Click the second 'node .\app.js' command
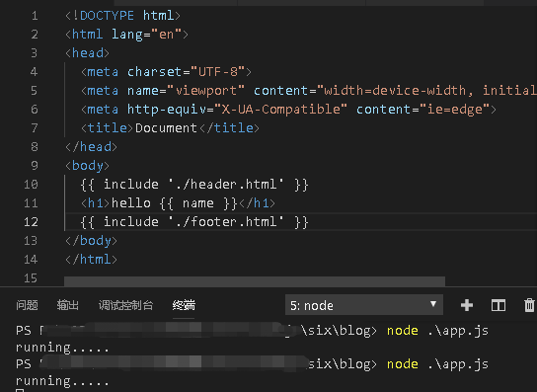This screenshot has height=392, width=537. [437, 364]
